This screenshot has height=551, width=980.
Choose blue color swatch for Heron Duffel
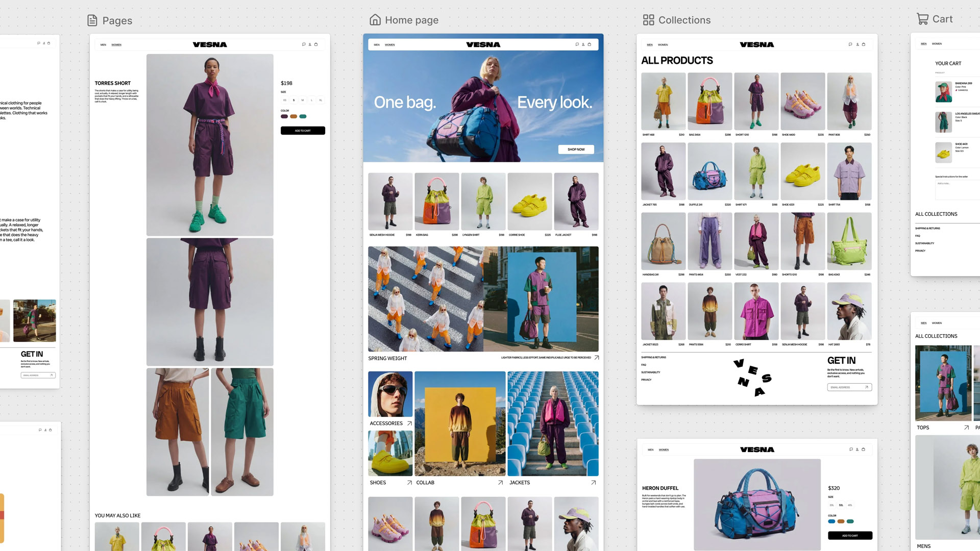831,521
